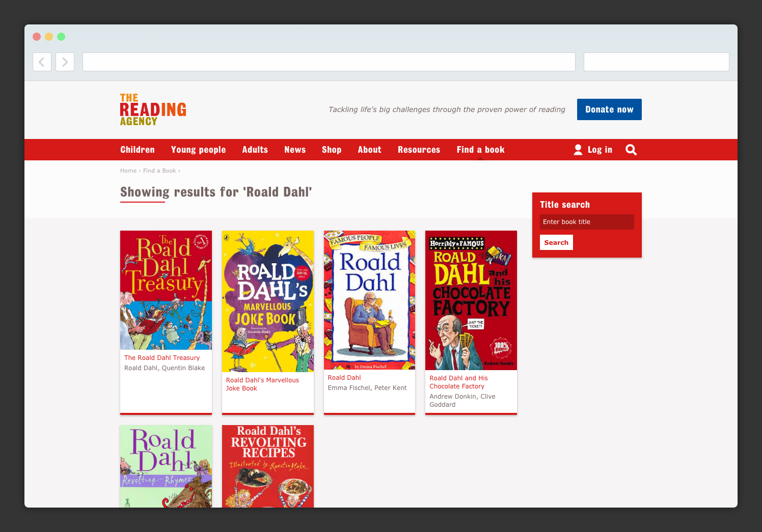Open The Roald Dahl Treasury title link
The height and width of the screenshot is (532, 762).
coord(162,358)
